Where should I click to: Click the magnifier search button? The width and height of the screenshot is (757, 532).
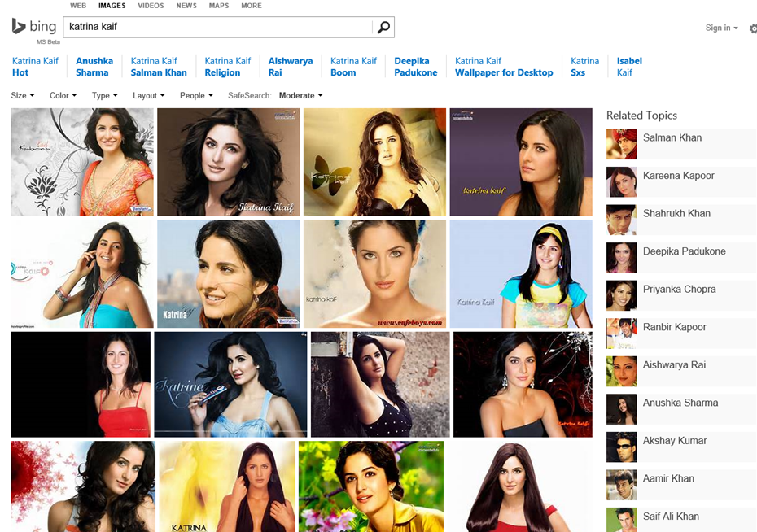tap(383, 27)
